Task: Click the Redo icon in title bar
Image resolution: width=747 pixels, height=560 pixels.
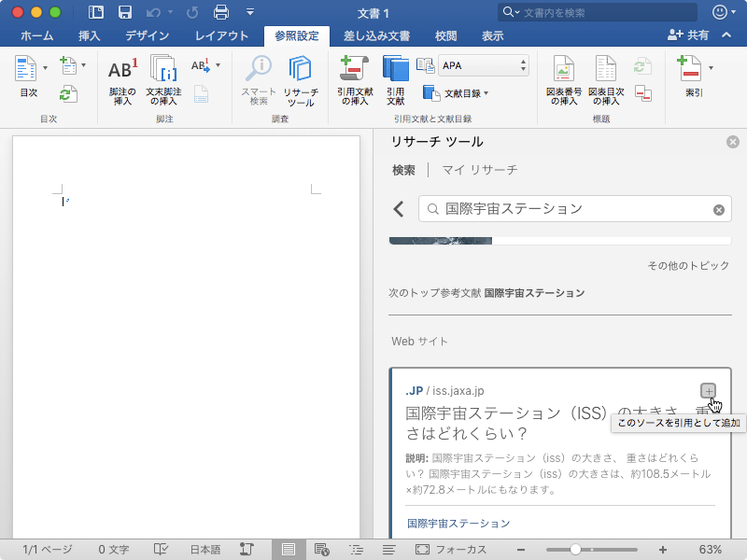Action: pyautogui.click(x=192, y=12)
